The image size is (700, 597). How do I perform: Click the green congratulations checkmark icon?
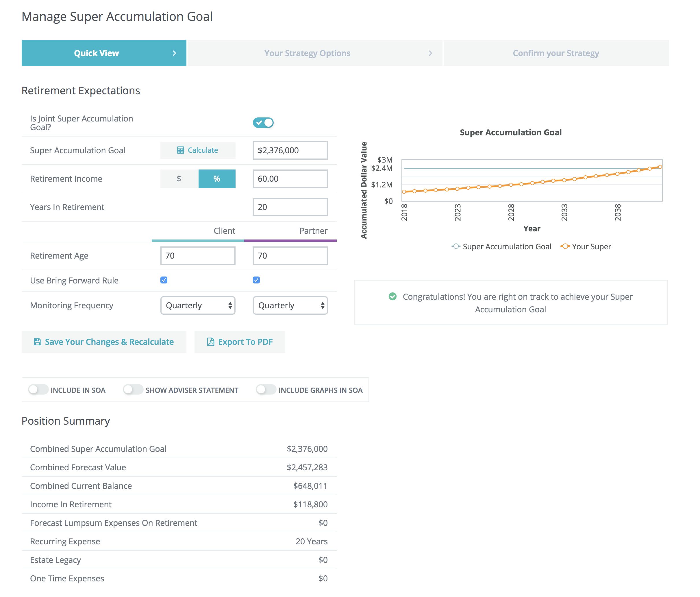(x=392, y=296)
